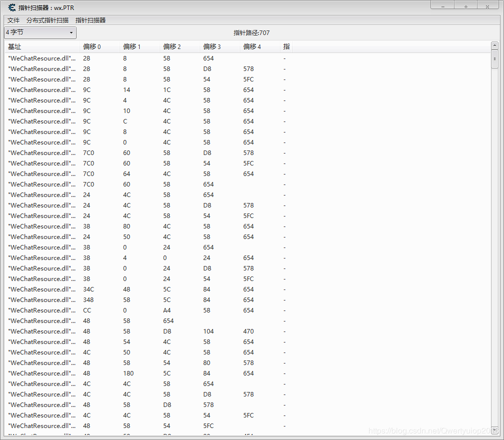504x440 pixels.
Task: Click the truncated 指 column header
Action: click(x=286, y=47)
